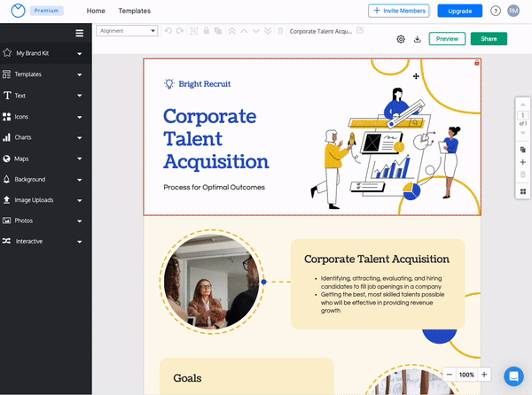Image resolution: width=532 pixels, height=395 pixels.
Task: Duplicate page from page panel
Action: tap(523, 150)
